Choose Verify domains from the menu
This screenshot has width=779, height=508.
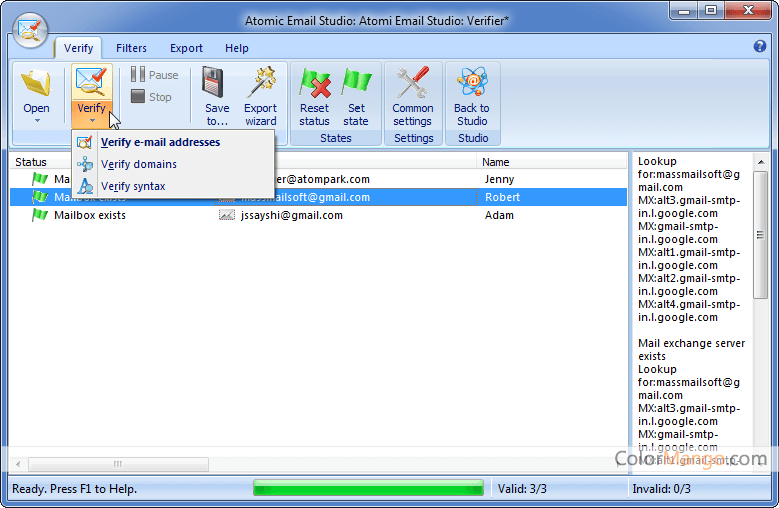pos(138,164)
